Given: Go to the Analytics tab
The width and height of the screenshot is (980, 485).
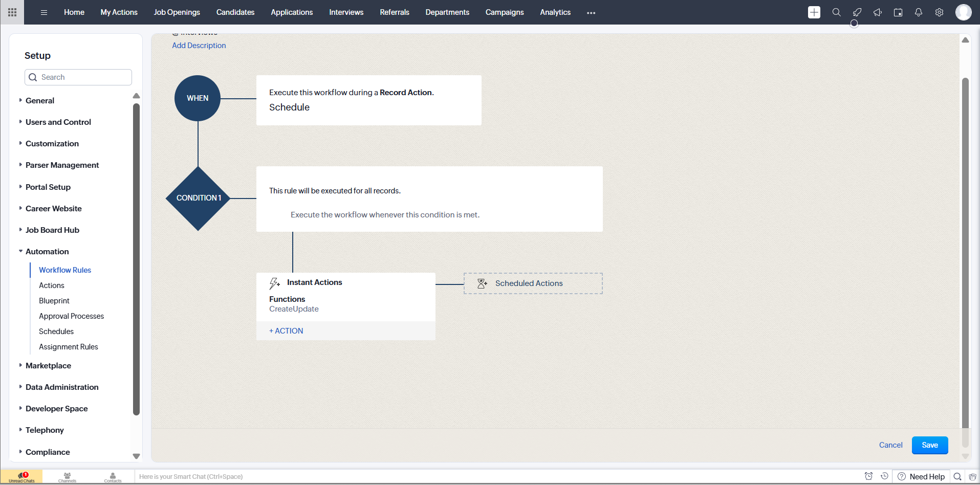Looking at the screenshot, I should 555,12.
